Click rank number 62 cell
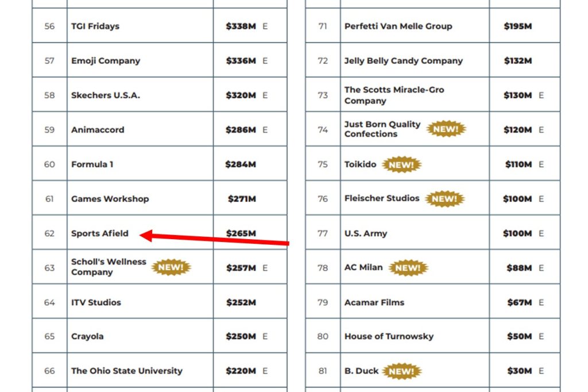 tap(49, 233)
